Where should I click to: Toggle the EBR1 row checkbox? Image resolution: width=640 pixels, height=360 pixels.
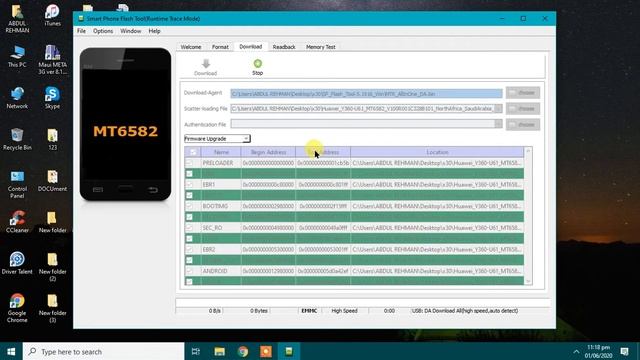click(x=189, y=184)
